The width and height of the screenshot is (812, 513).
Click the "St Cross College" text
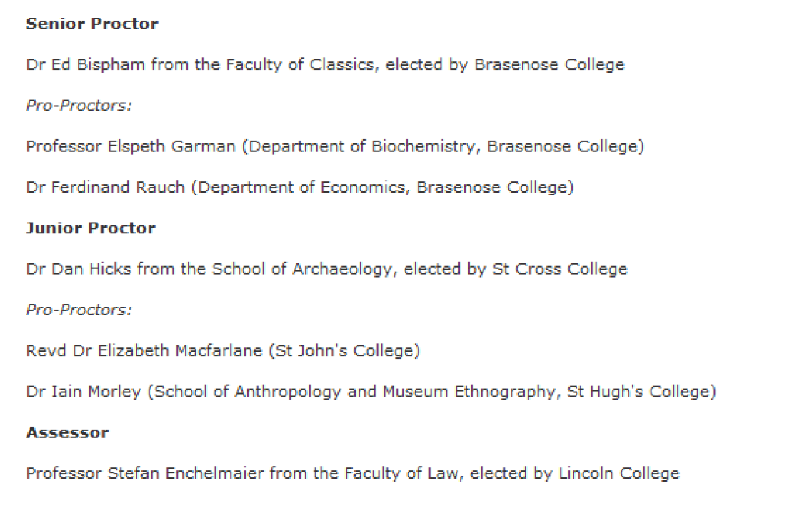pyautogui.click(x=560, y=270)
